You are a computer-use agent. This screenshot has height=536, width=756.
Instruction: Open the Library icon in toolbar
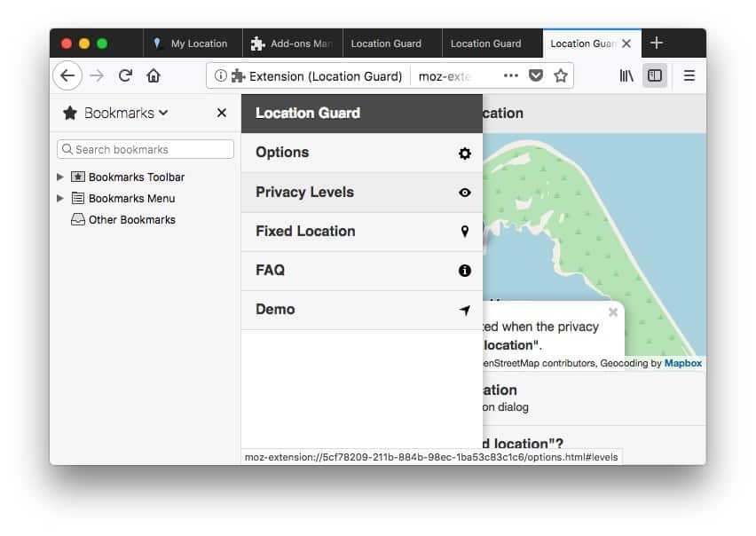click(626, 76)
